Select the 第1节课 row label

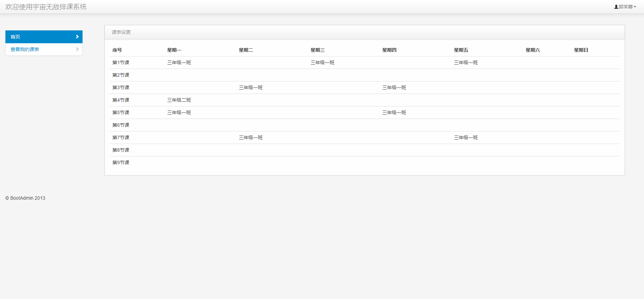(x=121, y=63)
